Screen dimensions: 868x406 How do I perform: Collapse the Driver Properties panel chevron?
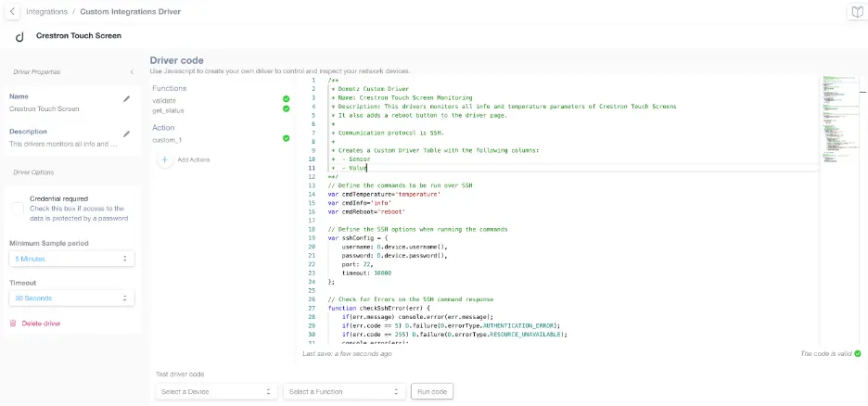[x=132, y=72]
